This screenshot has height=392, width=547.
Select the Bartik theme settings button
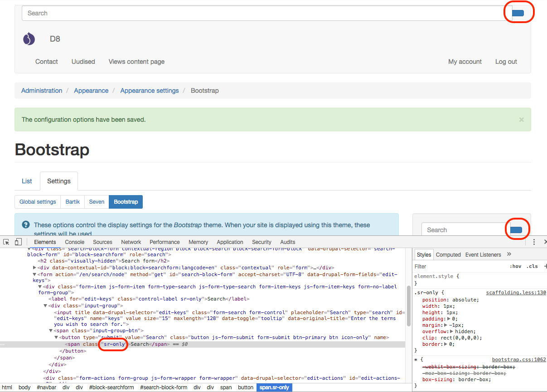pos(73,202)
